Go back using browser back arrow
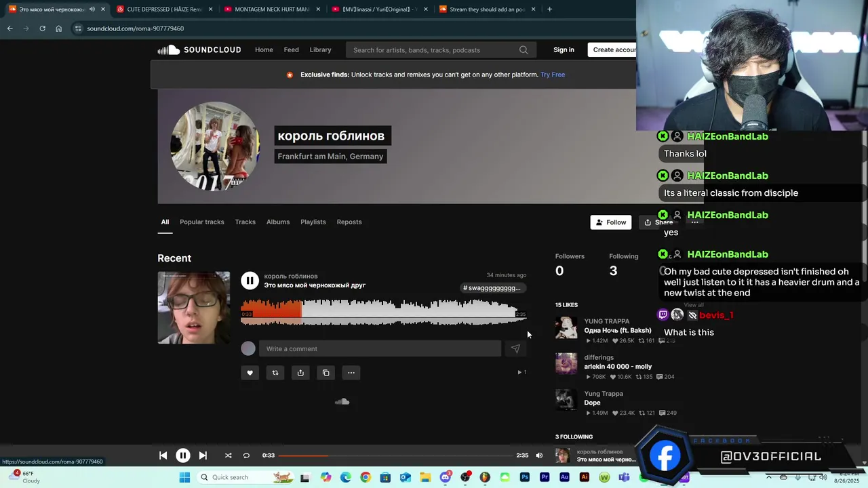 pyautogui.click(x=9, y=28)
